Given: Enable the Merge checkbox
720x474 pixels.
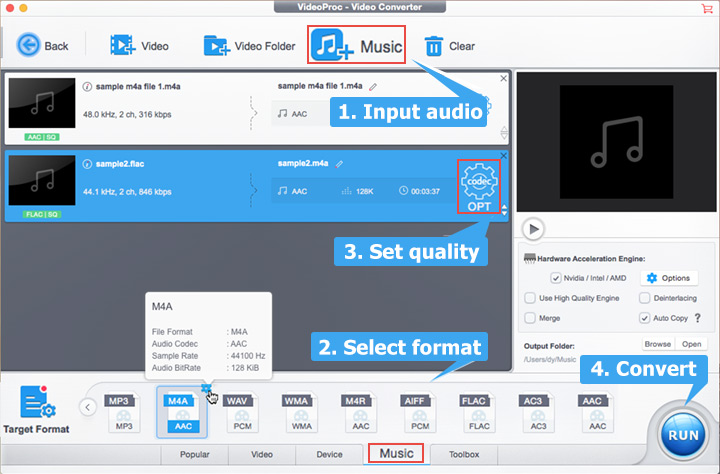Looking at the screenshot, I should (x=530, y=318).
